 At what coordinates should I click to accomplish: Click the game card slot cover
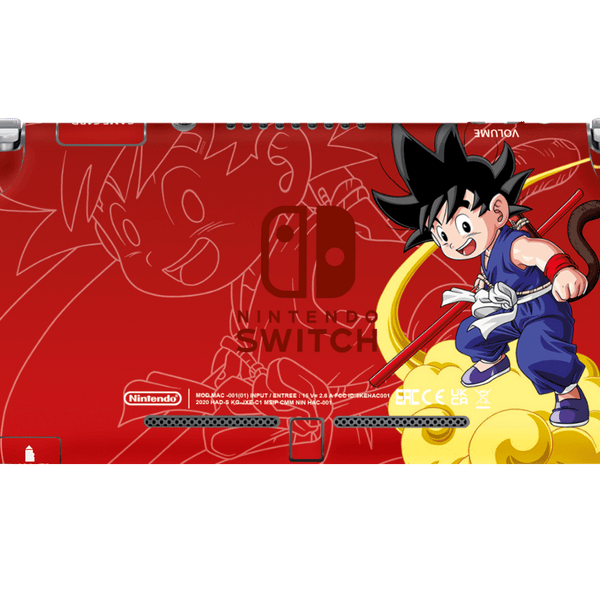[101, 134]
